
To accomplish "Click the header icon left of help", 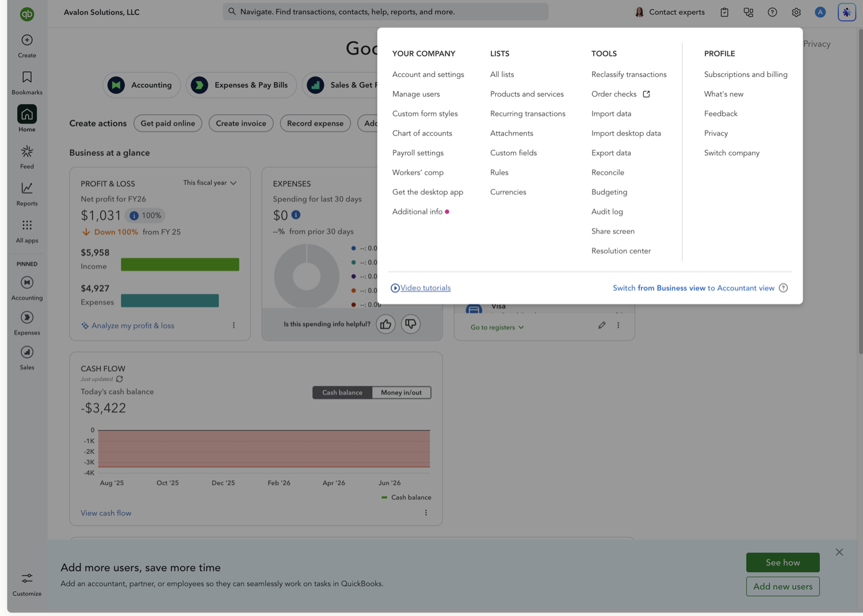I will pyautogui.click(x=749, y=12).
